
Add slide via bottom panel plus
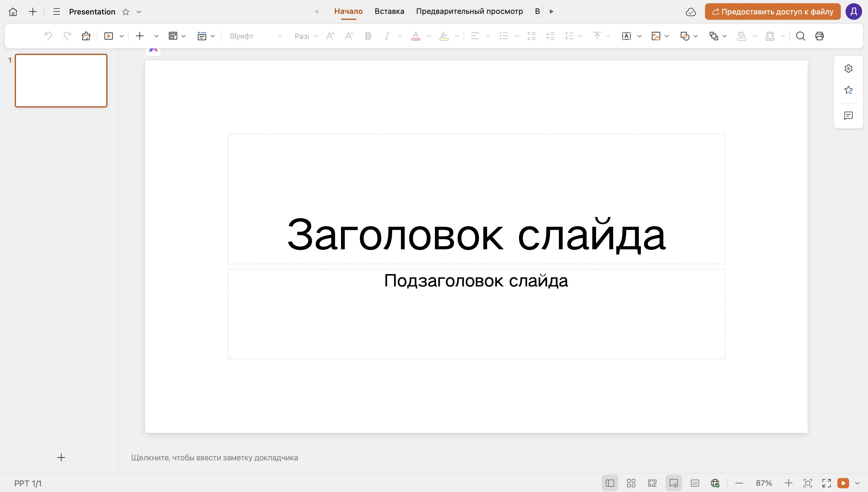tap(61, 457)
